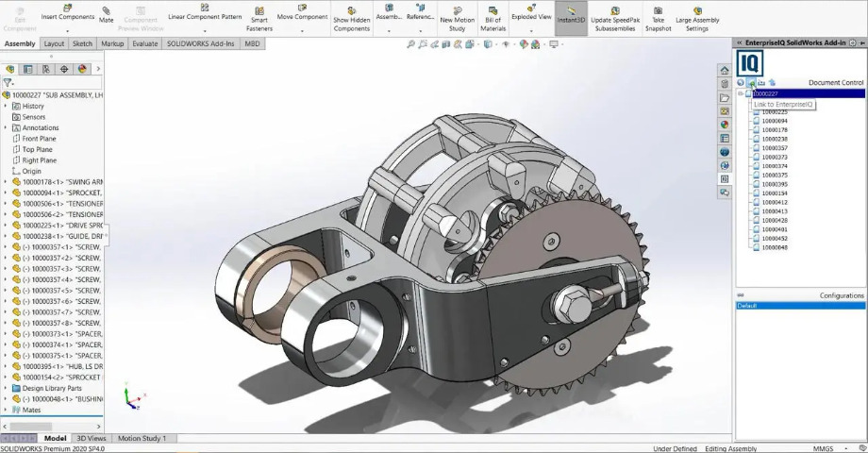Take Snapshot of the assembly
Screen dimensions: 868x453
[659, 19]
